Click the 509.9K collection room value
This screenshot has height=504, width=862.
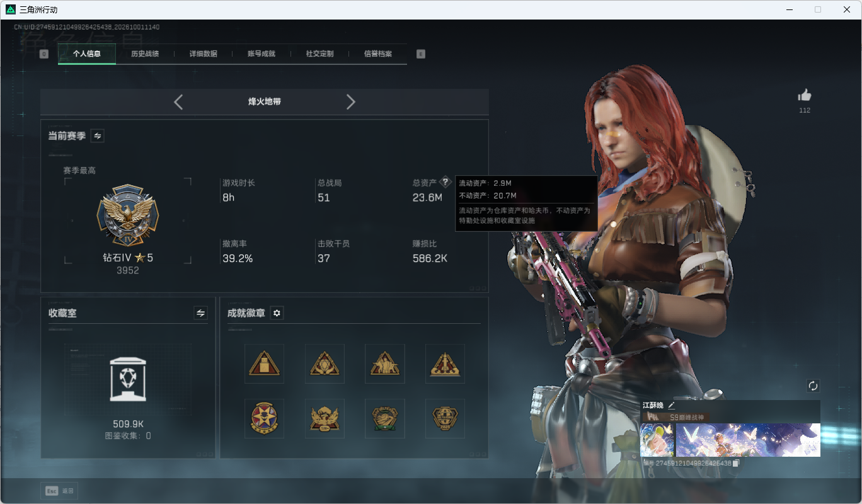click(128, 424)
